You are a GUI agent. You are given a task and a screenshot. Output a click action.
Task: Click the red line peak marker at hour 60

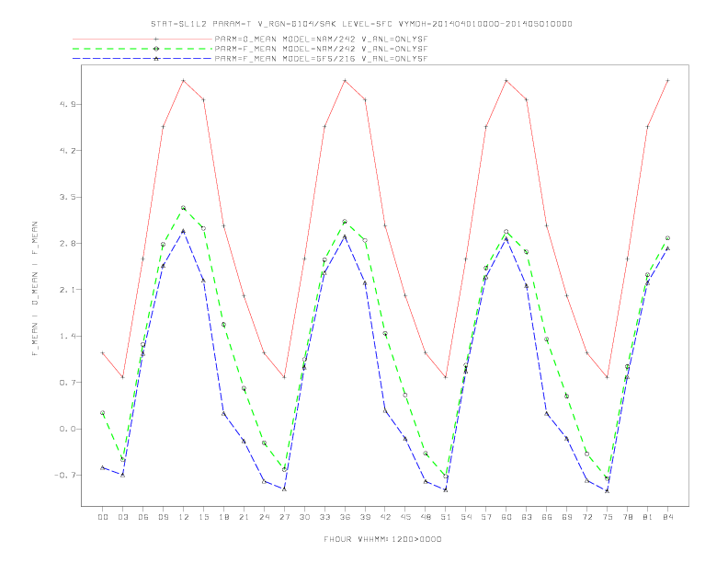pyautogui.click(x=506, y=81)
